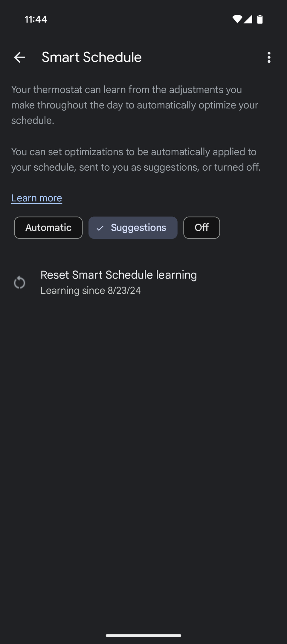This screenshot has width=287, height=644.
Task: Open the three-dot overflow menu
Action: (x=269, y=57)
